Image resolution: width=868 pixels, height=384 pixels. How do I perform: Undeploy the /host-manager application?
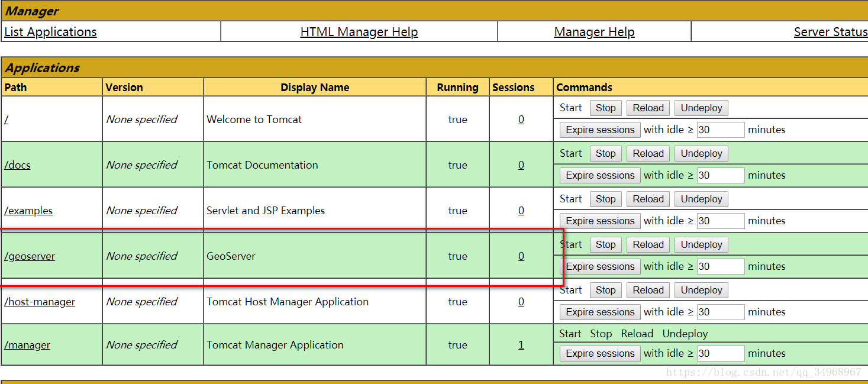click(702, 290)
